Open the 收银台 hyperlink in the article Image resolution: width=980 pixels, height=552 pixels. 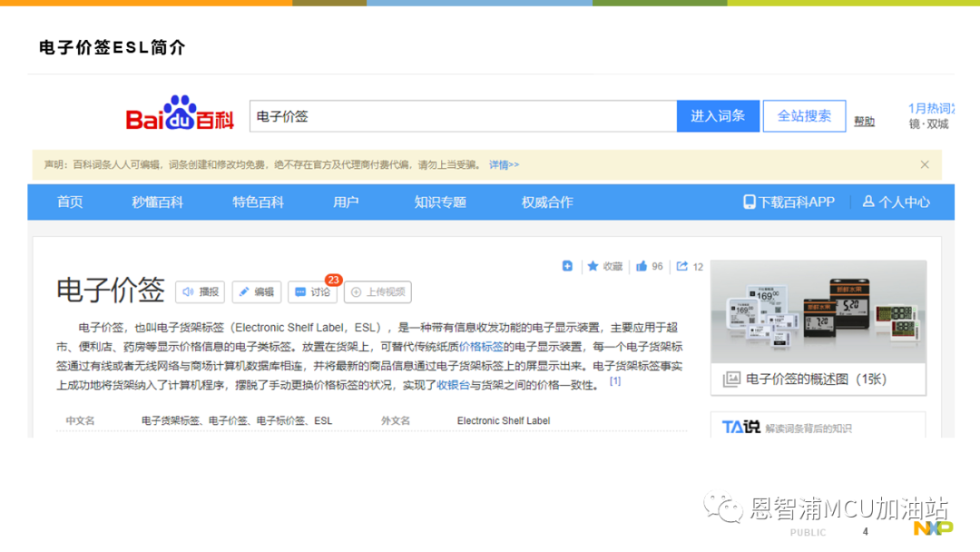453,385
